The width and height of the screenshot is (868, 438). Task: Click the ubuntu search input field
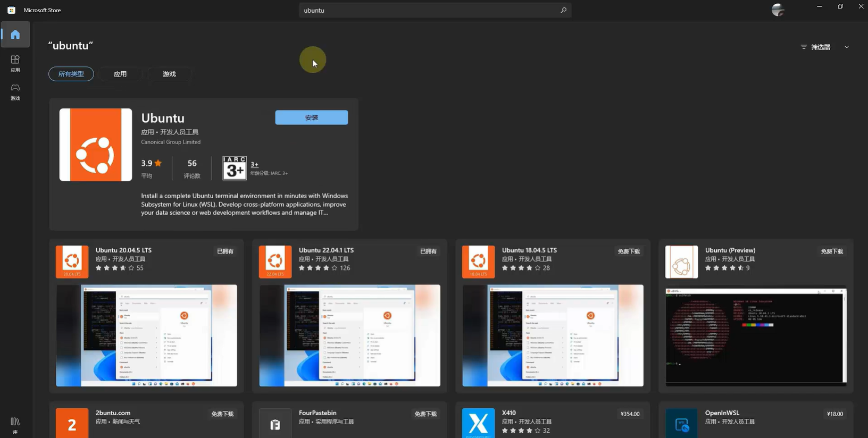coord(425,10)
